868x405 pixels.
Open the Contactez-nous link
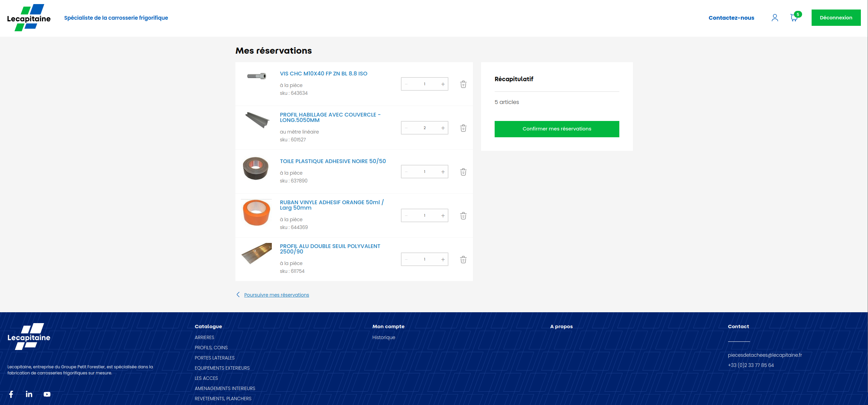coord(731,18)
